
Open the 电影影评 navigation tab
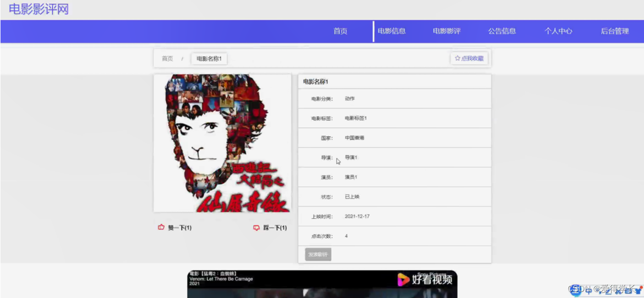(x=447, y=31)
